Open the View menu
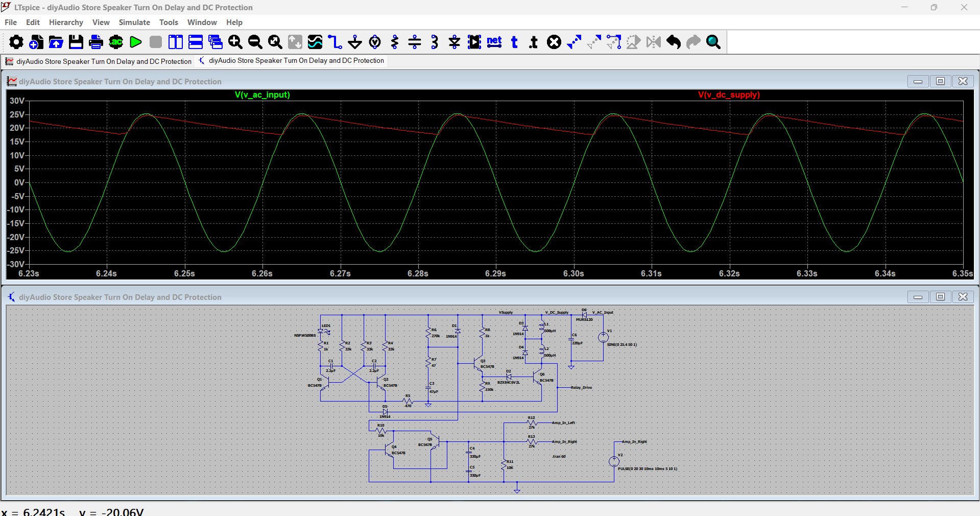Image resolution: width=980 pixels, height=516 pixels. point(101,22)
